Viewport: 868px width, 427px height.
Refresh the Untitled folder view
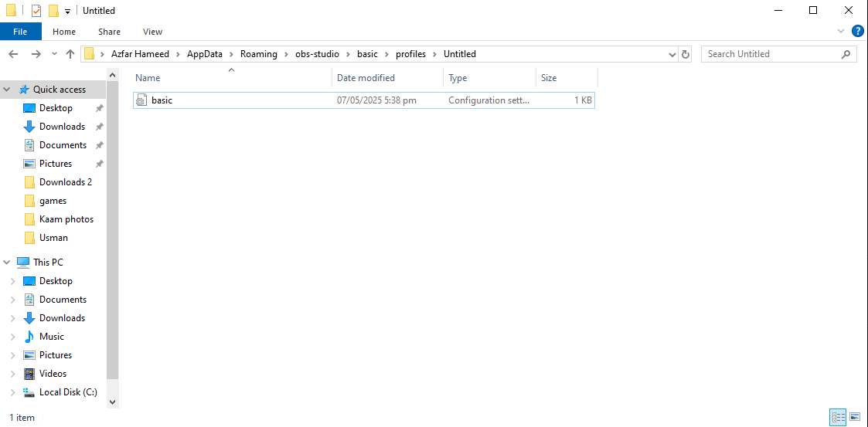pos(686,54)
